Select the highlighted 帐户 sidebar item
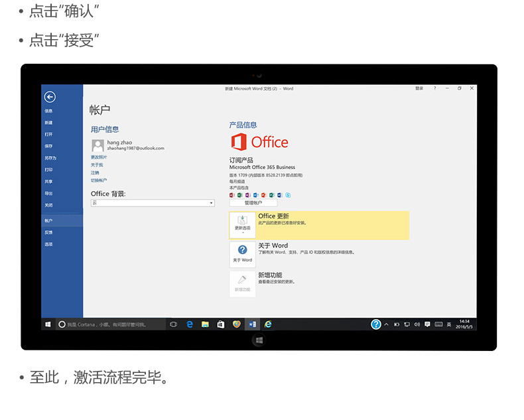Screen dimensions: 524x420 [x=62, y=221]
